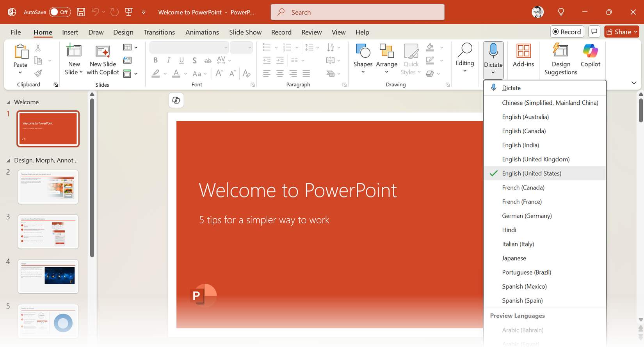644x348 pixels.
Task: Click the Cut scissors icon
Action: point(38,48)
